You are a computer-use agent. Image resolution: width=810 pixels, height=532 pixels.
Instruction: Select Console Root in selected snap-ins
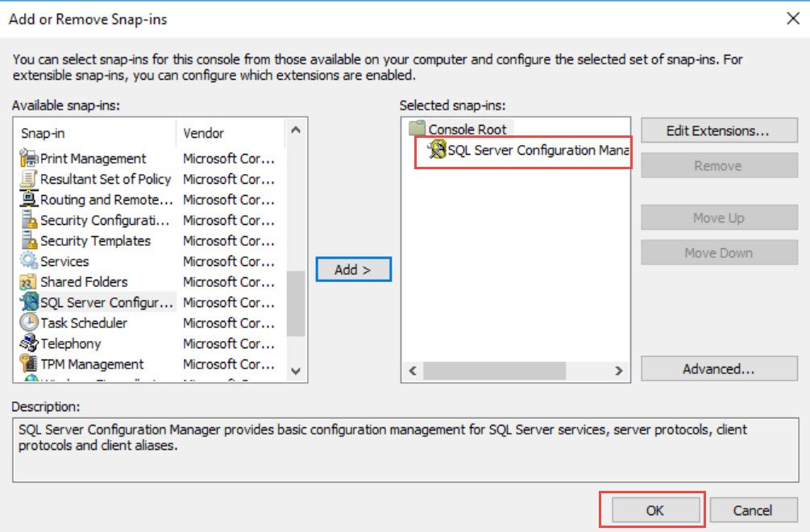pos(467,129)
